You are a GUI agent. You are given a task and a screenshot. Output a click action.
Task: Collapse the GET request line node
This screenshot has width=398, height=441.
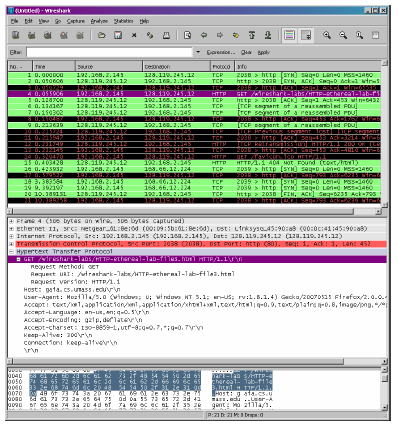(19, 259)
